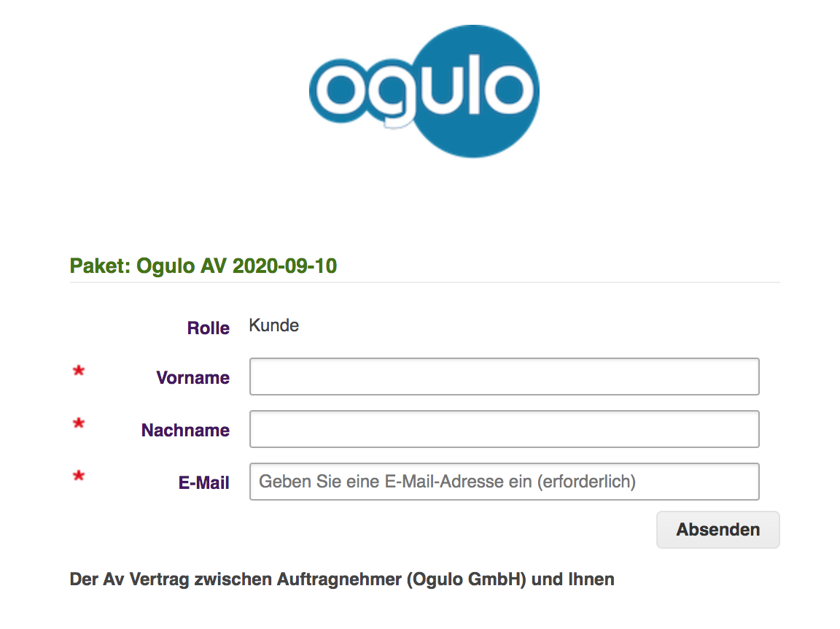Select the Kunde role value
840x629 pixels.
point(273,325)
